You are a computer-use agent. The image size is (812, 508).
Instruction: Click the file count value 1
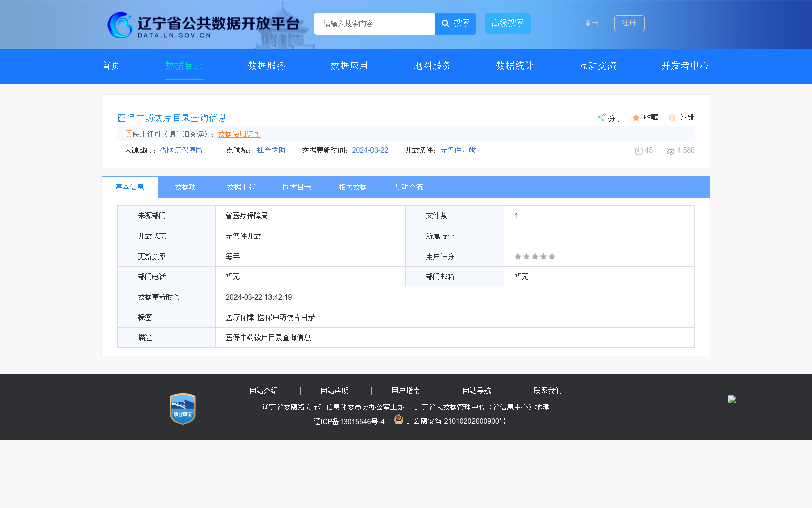click(516, 216)
